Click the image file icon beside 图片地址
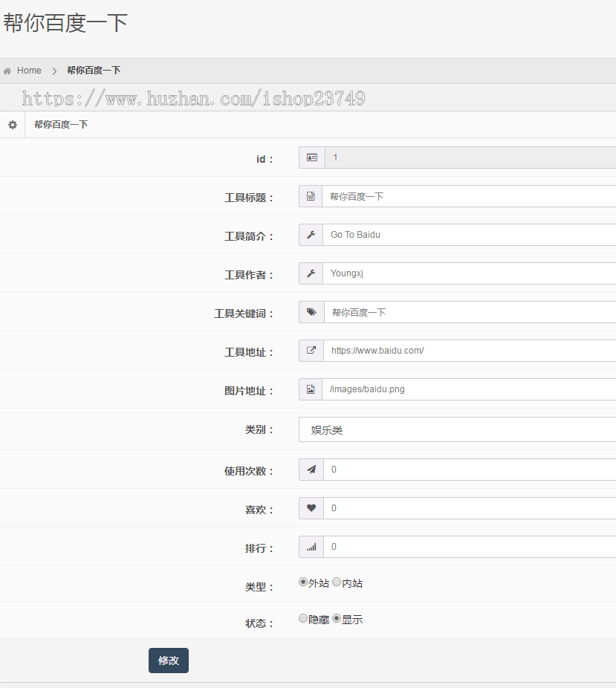The width and height of the screenshot is (616, 688). point(311,389)
